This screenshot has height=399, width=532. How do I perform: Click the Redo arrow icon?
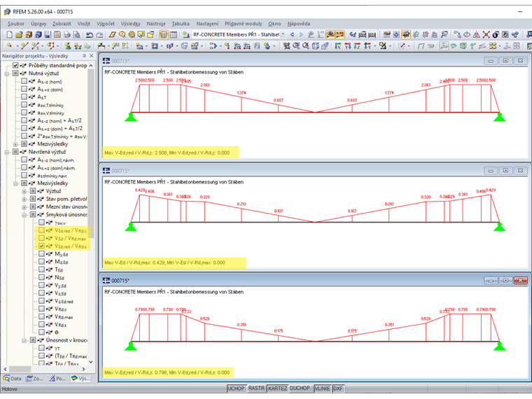tap(99, 34)
